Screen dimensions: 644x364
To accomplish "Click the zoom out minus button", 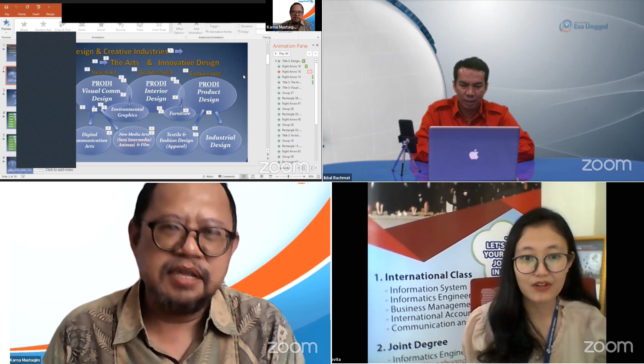I will coord(277,176).
